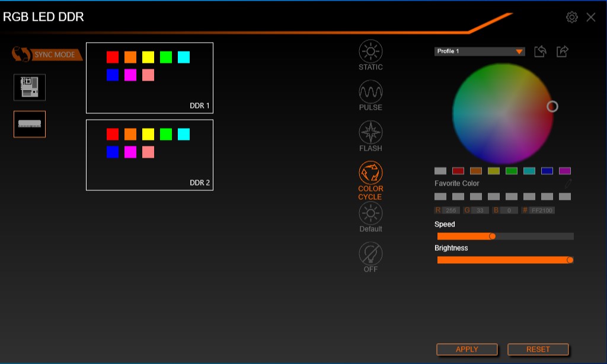Choose the PULSE lighting effect

coord(370,92)
